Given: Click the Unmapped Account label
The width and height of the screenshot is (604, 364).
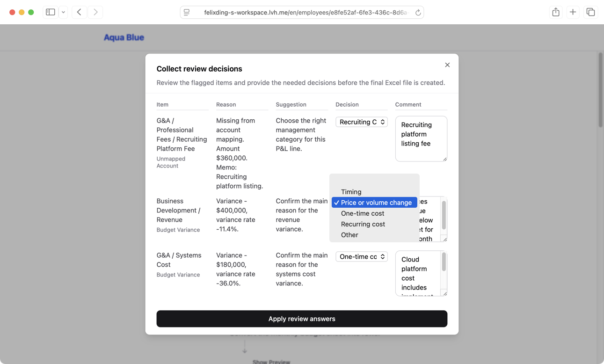Looking at the screenshot, I should tap(171, 162).
